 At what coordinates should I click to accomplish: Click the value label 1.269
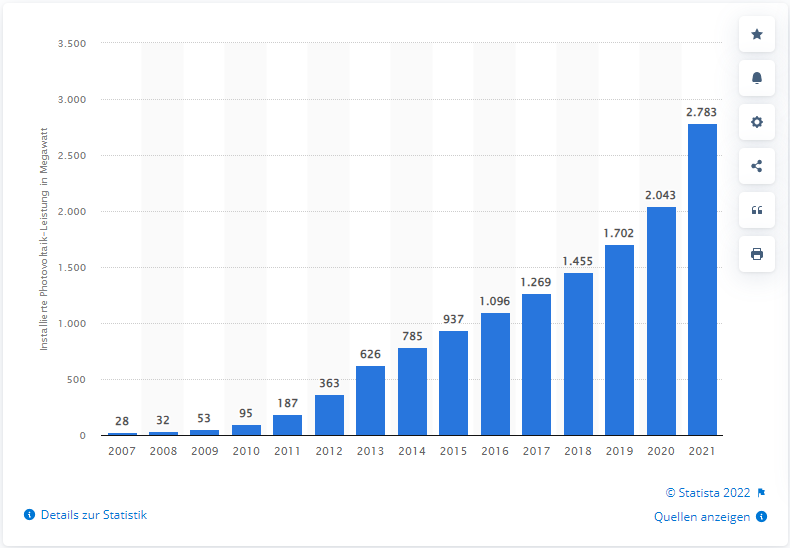coord(536,283)
